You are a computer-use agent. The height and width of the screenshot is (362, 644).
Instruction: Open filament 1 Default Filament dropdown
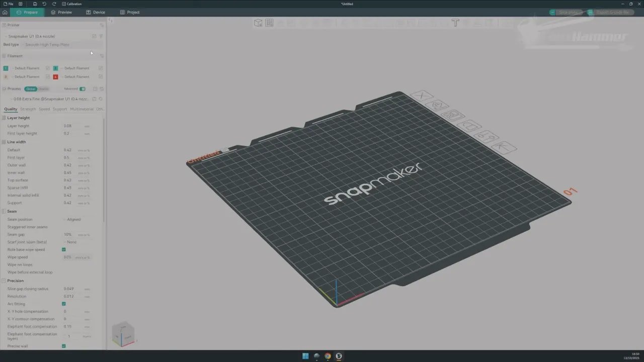(27, 68)
